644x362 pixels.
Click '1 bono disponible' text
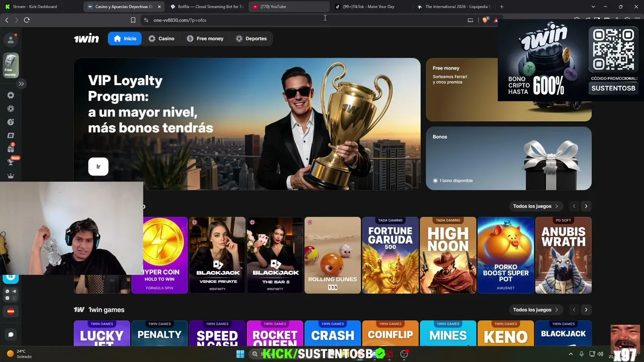click(x=456, y=180)
